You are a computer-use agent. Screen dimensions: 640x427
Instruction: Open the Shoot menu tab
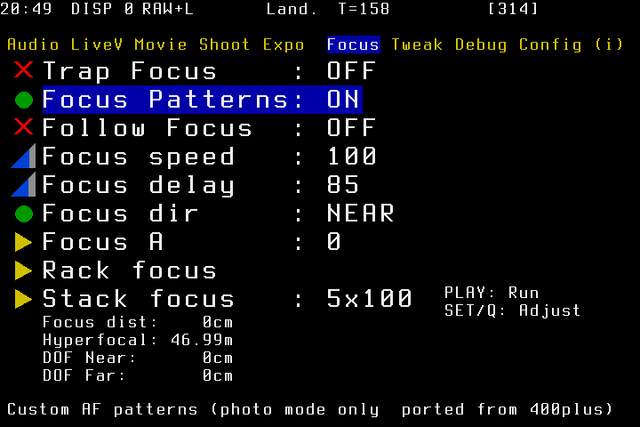(x=224, y=44)
